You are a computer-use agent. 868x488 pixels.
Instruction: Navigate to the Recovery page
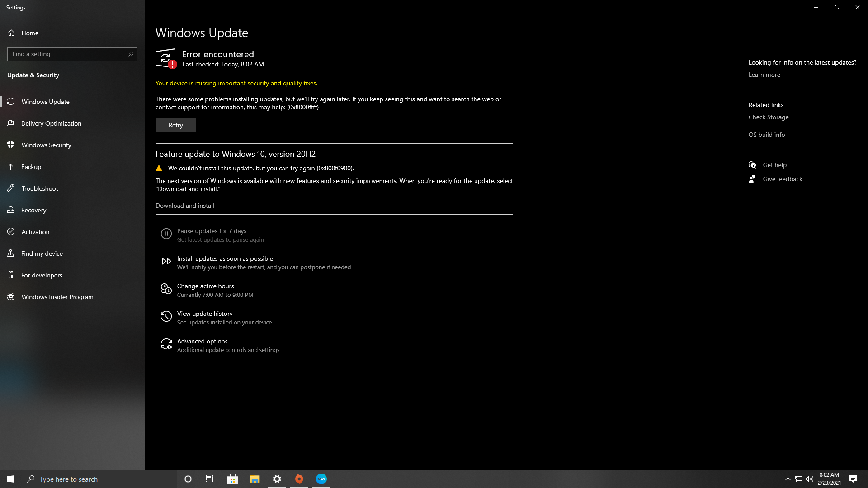click(x=72, y=210)
